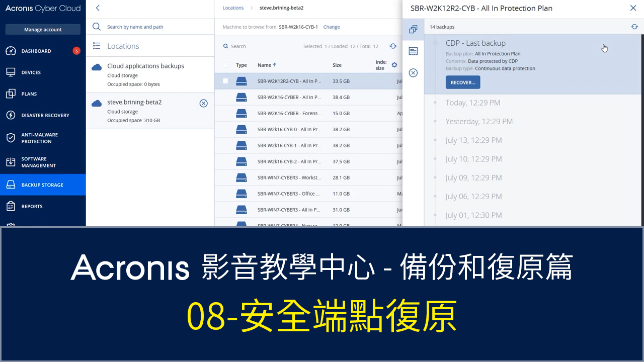Sort by Name column header
This screenshot has height=362, width=644.
click(267, 65)
